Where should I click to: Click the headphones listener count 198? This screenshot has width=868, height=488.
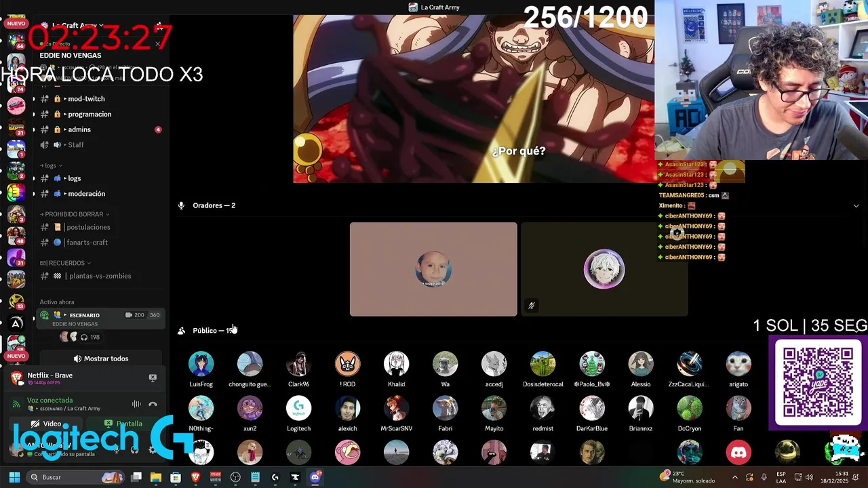pos(90,337)
